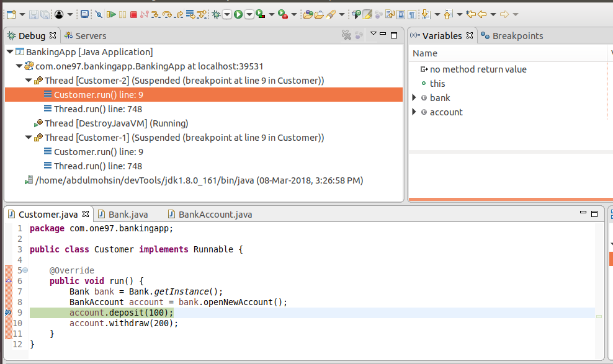The width and height of the screenshot is (613, 364).
Task: Launch Run with green play icon
Action: pyautogui.click(x=238, y=14)
